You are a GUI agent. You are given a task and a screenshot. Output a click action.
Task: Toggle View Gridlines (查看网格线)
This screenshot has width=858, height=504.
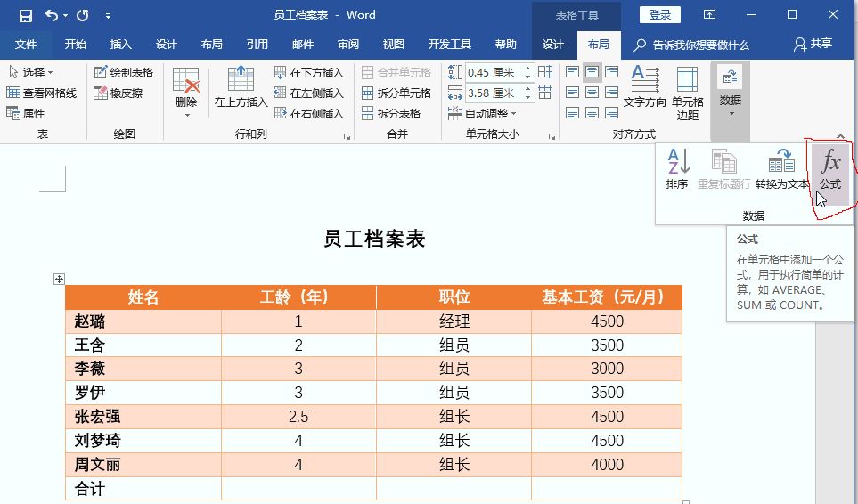pyautogui.click(x=42, y=93)
